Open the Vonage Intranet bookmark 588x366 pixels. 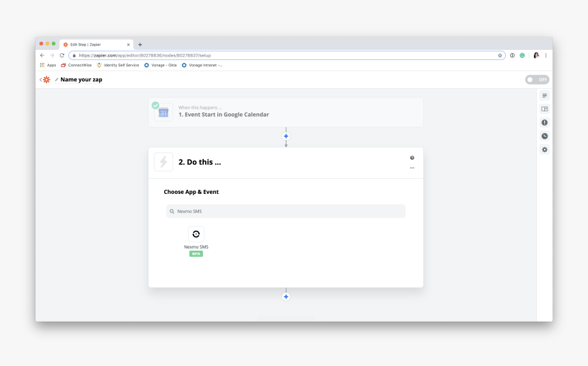point(202,65)
